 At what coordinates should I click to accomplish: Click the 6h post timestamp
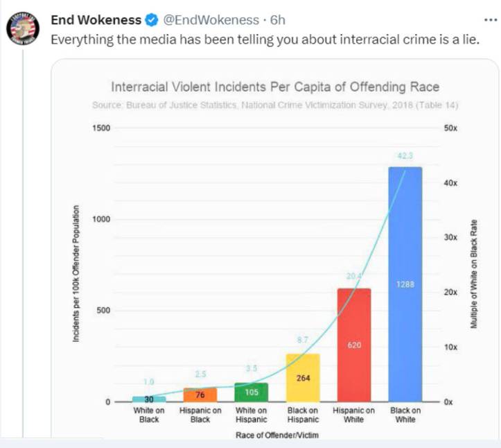coord(277,20)
